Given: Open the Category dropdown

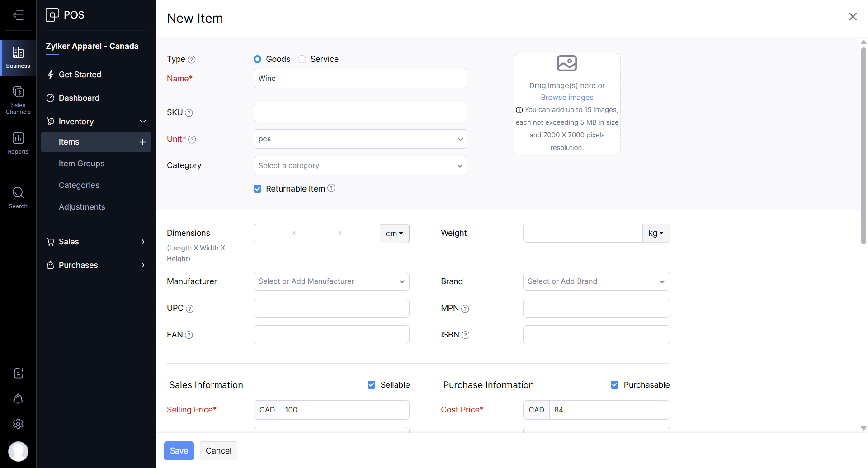Looking at the screenshot, I should pos(360,166).
